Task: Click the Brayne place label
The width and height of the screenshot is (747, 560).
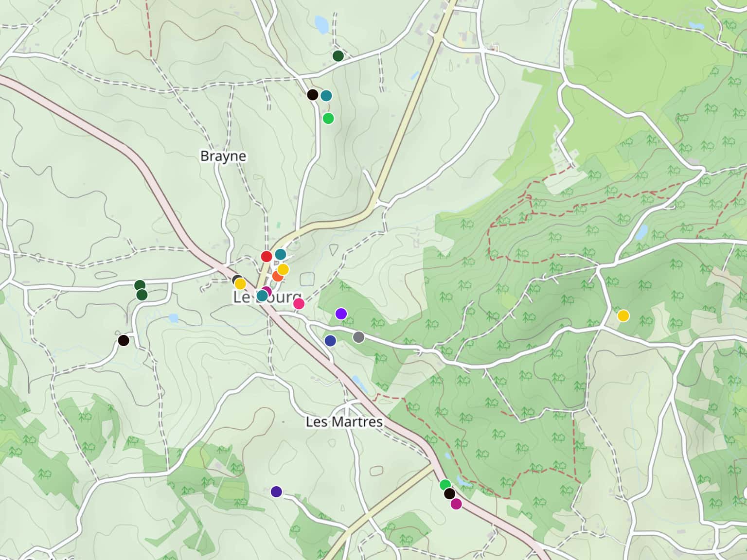Action: 223,156
